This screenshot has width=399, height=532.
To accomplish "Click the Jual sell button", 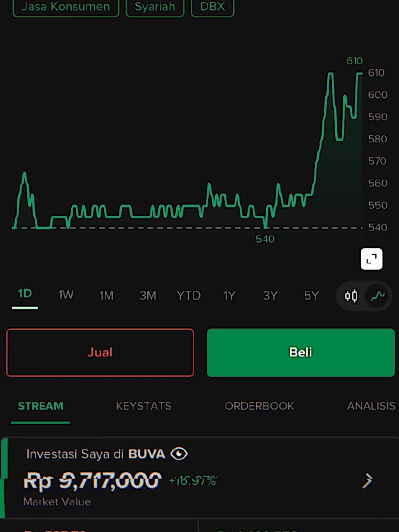I will (x=100, y=352).
